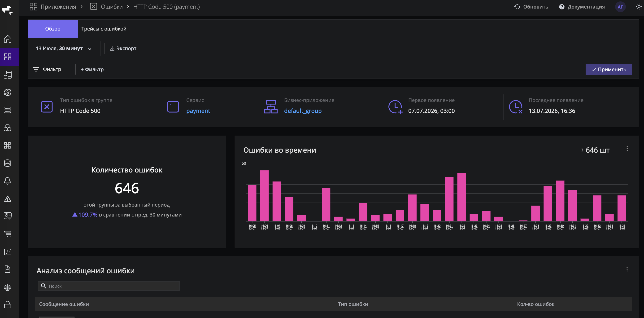Click the 16:30 bar in the chart
This screenshot has height=318, width=644.
(x=560, y=201)
